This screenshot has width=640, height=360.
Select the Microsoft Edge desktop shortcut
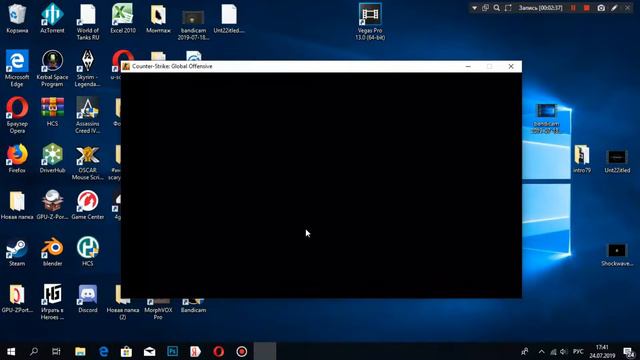17,68
